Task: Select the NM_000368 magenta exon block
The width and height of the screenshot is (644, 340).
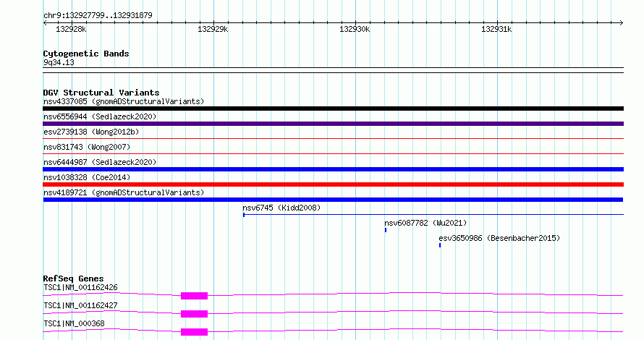Action: click(x=194, y=332)
